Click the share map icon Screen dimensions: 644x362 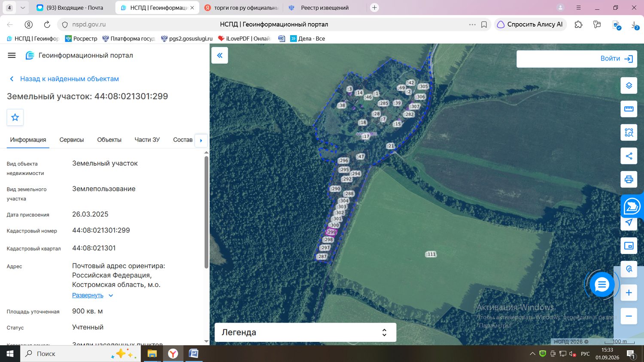pos(629,156)
